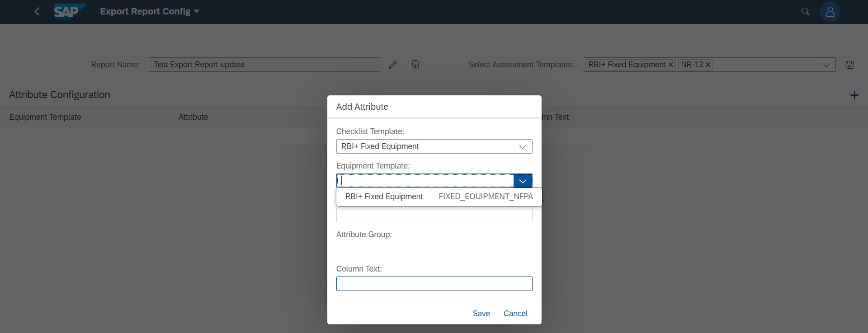Viewport: 868px width, 333px height.
Task: Delete report using trash icon
Action: (415, 65)
